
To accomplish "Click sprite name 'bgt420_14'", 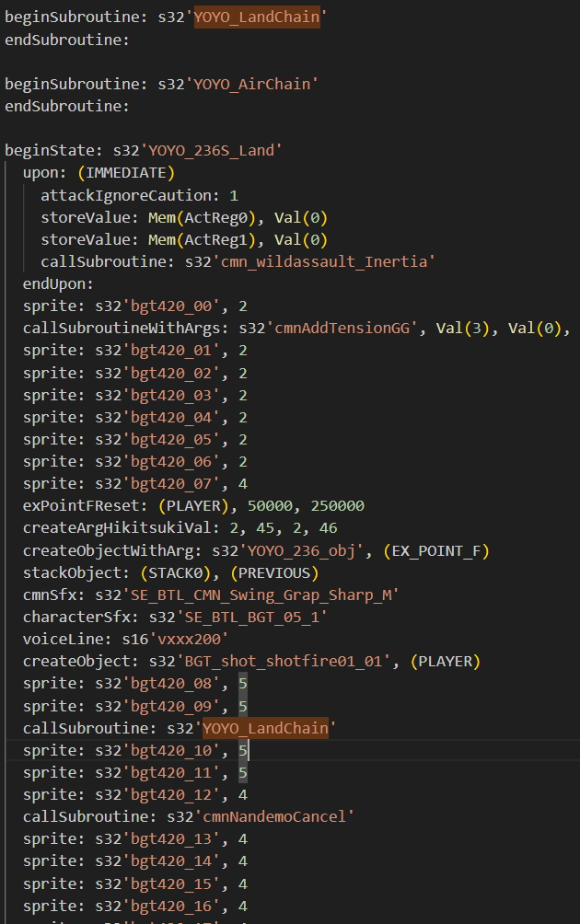I will tap(171, 861).
